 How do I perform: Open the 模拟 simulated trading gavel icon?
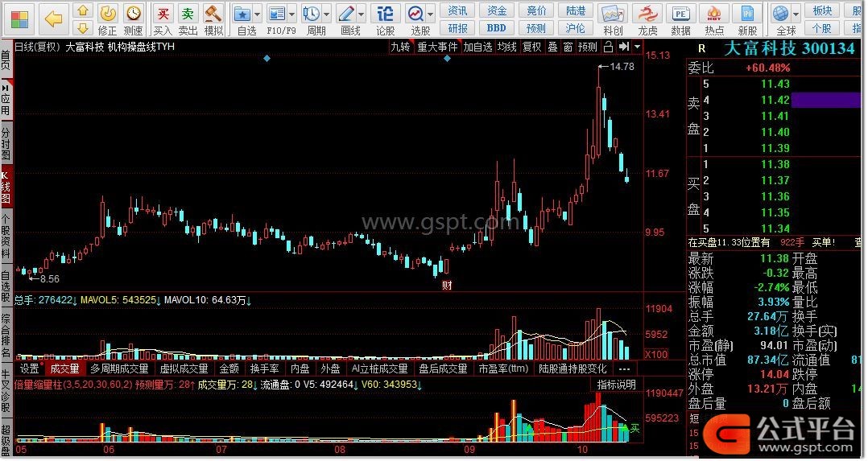pos(213,19)
